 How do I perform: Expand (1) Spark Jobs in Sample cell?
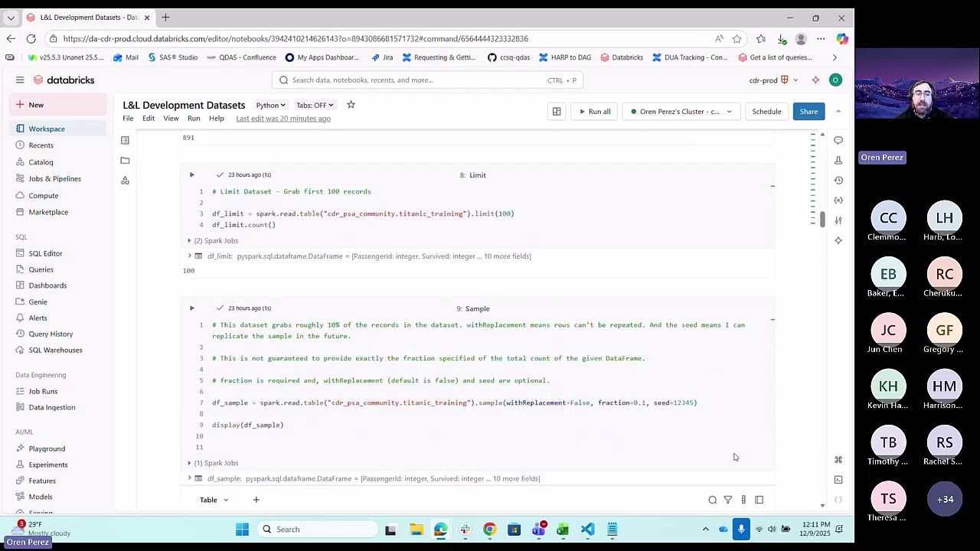pos(213,463)
